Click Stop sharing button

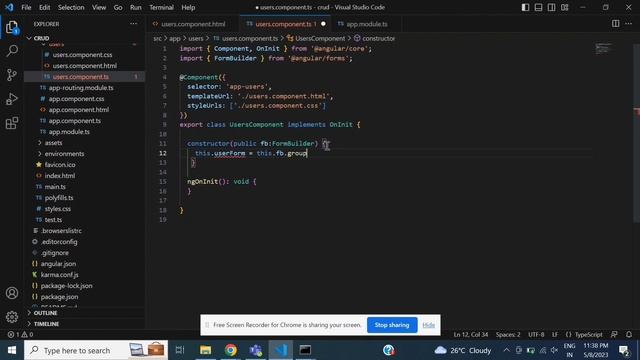(392, 325)
